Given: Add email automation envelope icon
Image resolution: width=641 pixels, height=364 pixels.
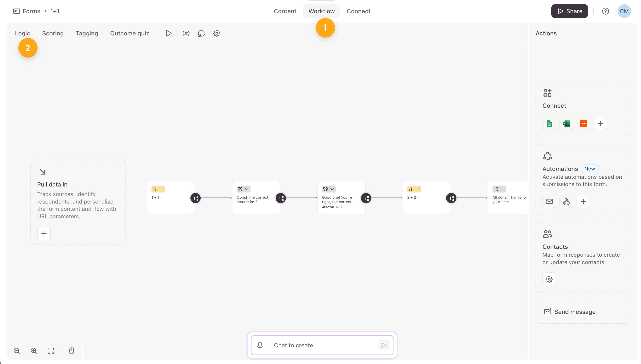Looking at the screenshot, I should pyautogui.click(x=549, y=201).
